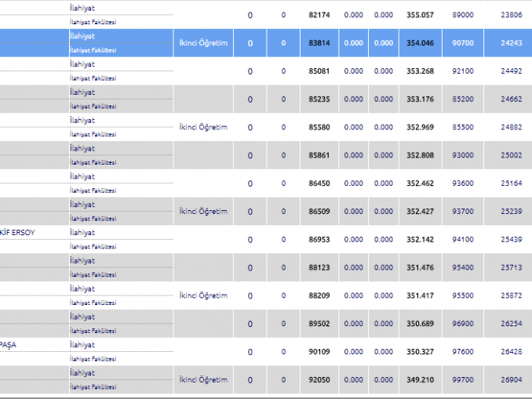The image size is (532, 399).
Task: Click the rank value 85081
Action: point(320,71)
